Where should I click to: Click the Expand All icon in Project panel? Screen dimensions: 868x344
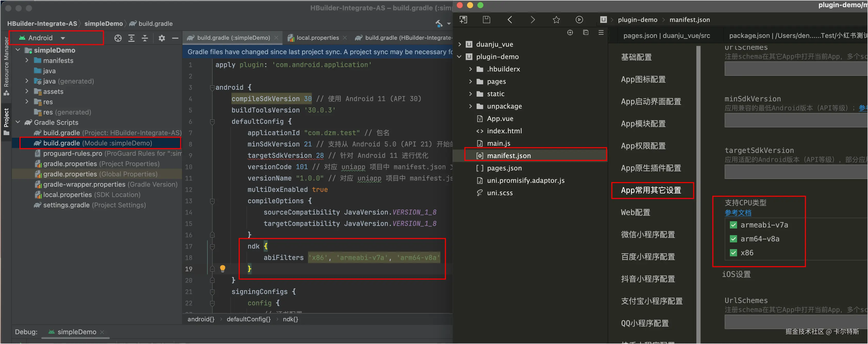pyautogui.click(x=131, y=38)
